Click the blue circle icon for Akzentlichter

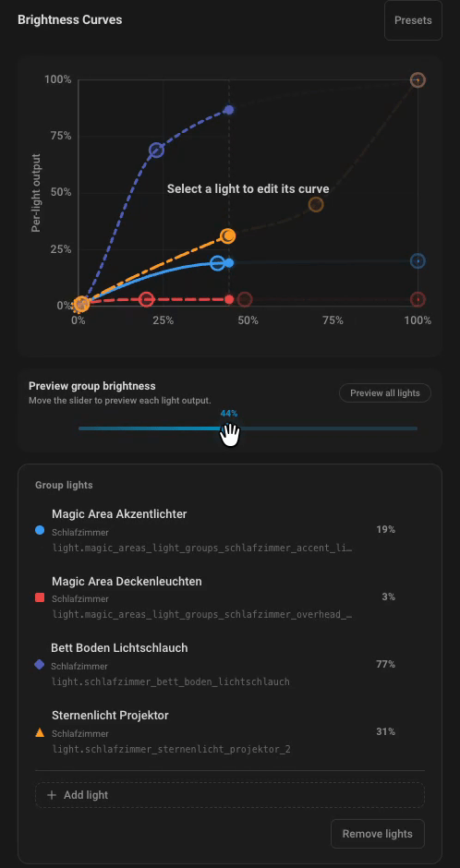point(40,530)
